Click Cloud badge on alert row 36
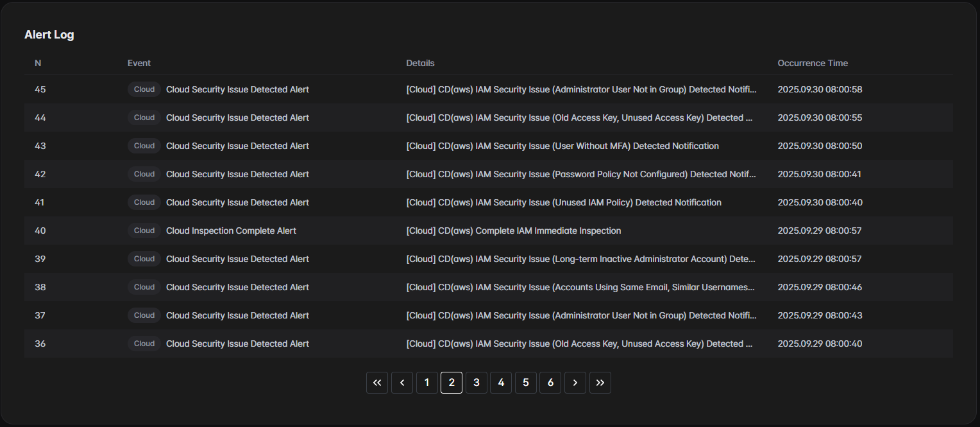 [x=144, y=344]
